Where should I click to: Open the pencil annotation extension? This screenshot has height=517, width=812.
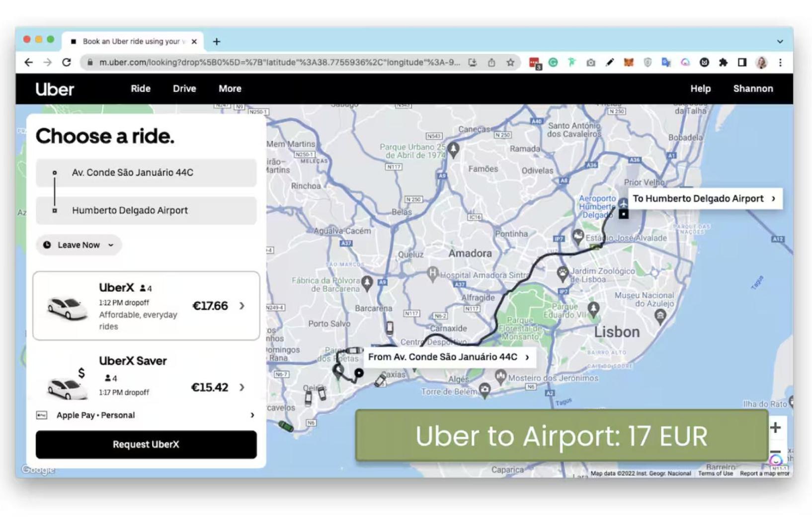[610, 62]
